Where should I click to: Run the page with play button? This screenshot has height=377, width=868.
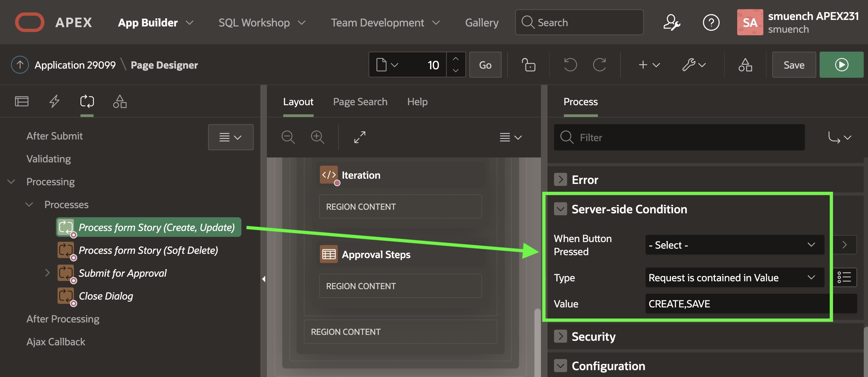tap(841, 65)
